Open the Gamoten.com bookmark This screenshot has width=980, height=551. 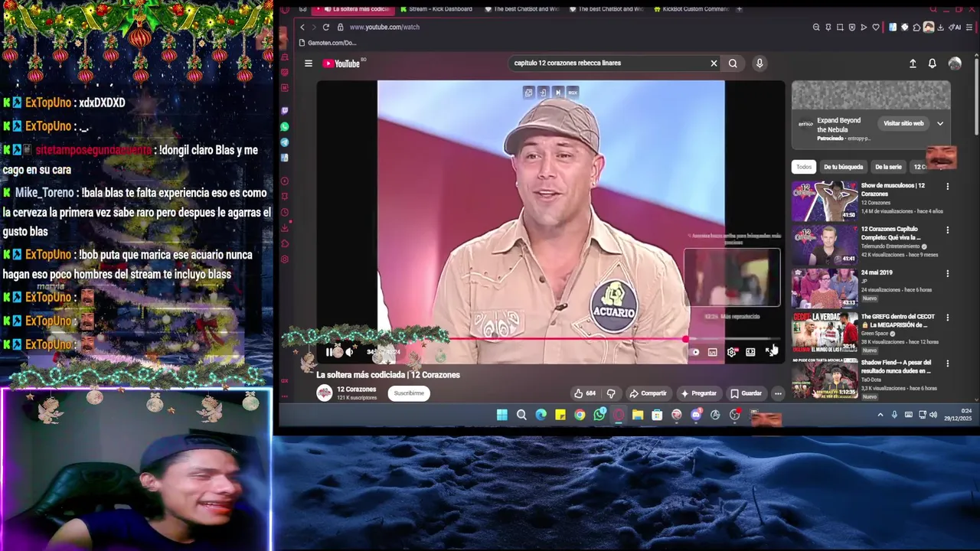pyautogui.click(x=327, y=43)
